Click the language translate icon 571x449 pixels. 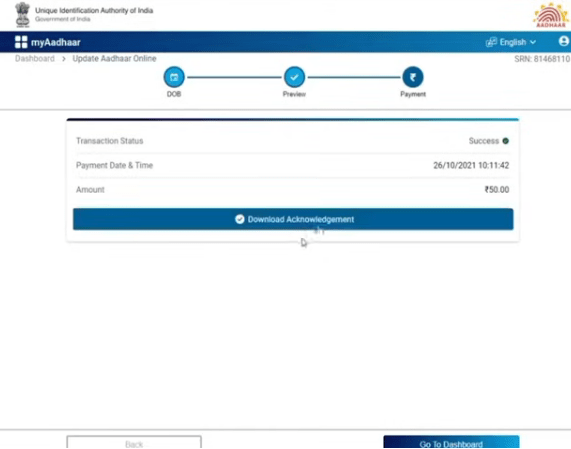click(491, 42)
